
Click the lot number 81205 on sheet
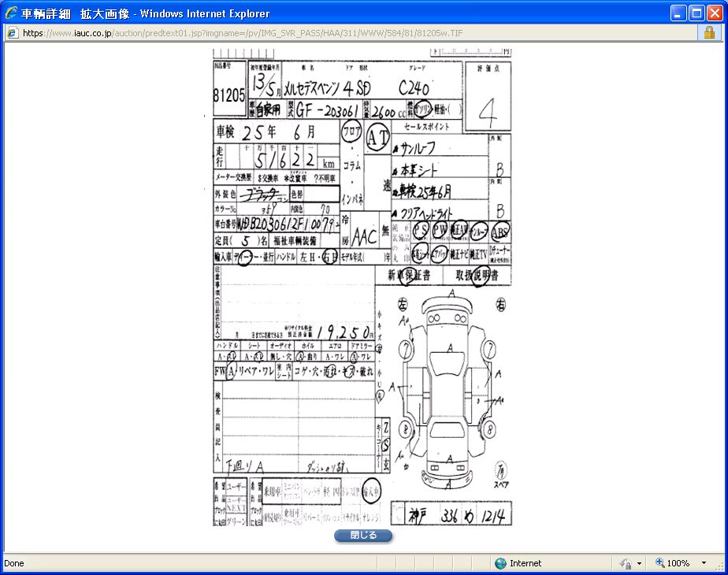[229, 95]
